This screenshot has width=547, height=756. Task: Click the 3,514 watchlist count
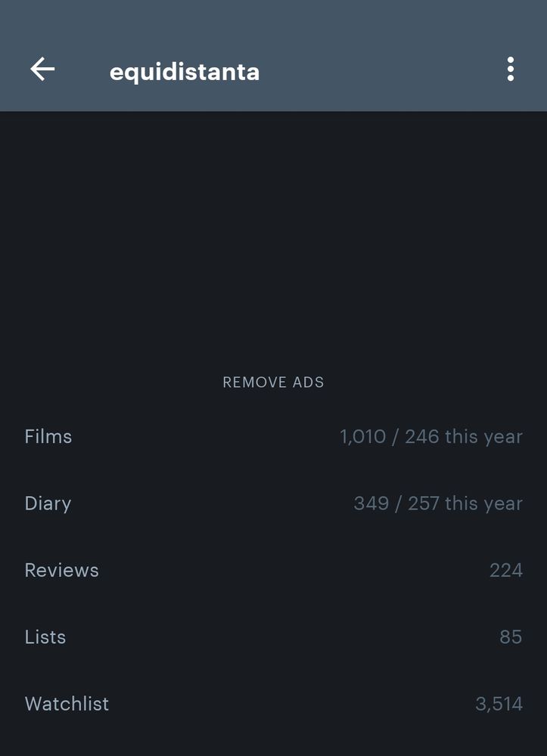499,704
